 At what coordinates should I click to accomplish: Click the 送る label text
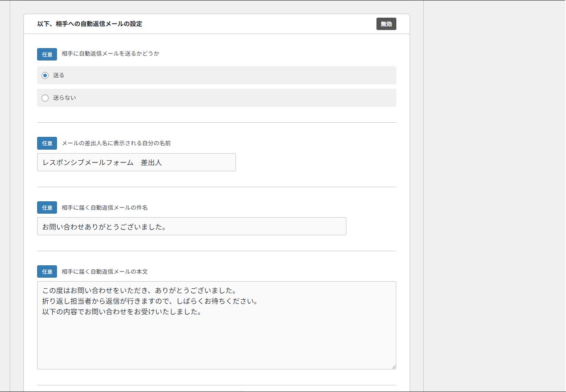(58, 75)
